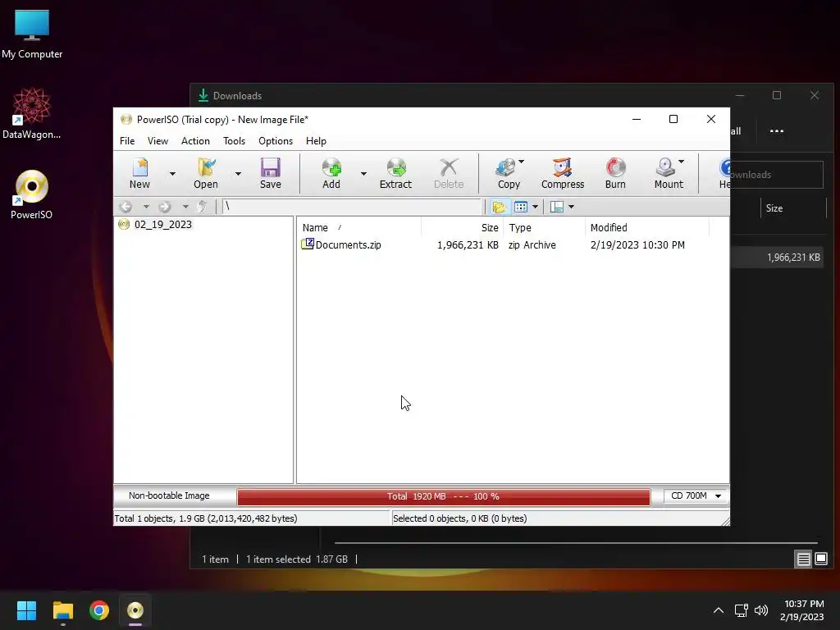Switch Downloads window to details view icon

coord(803,559)
